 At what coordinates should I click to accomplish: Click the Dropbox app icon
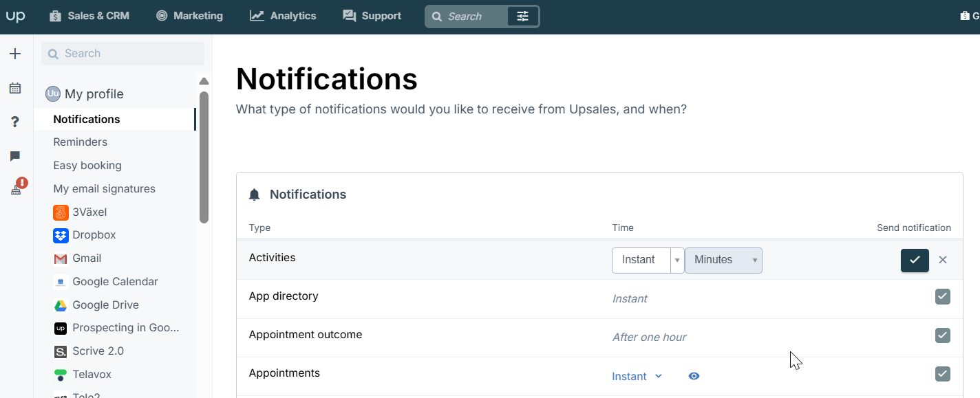(x=61, y=236)
